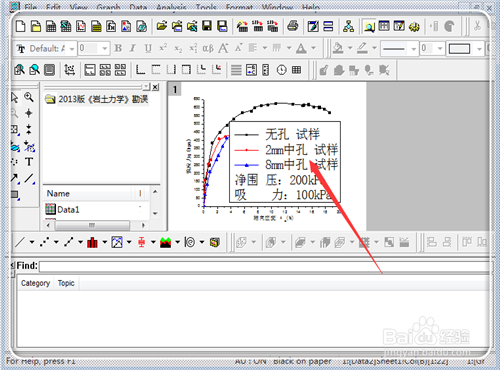This screenshot has width=500, height=370.
Task: Select the Line drawing tool
Action: click(x=29, y=178)
